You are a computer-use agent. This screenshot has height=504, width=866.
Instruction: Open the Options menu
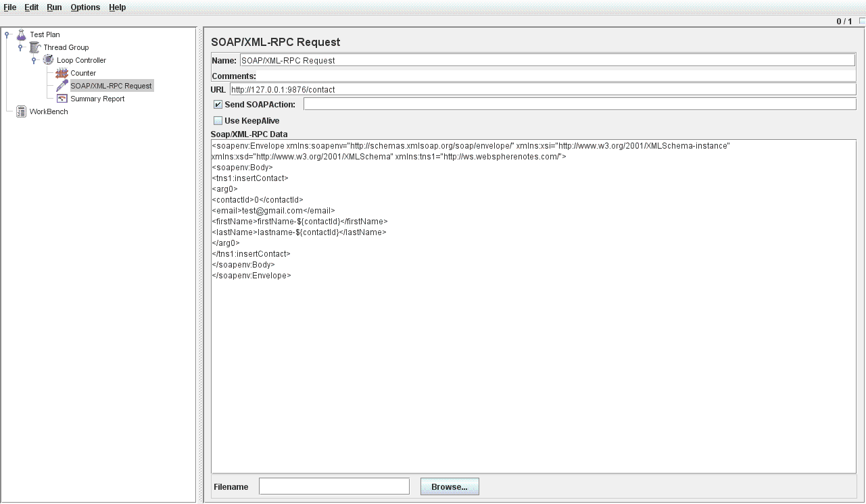pyautogui.click(x=85, y=7)
